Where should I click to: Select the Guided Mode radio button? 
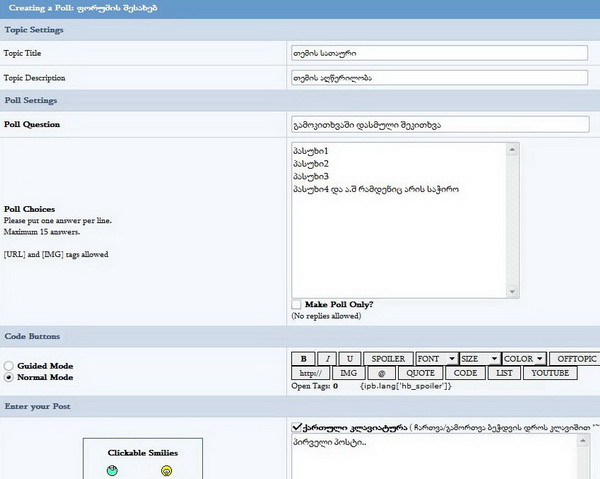pyautogui.click(x=9, y=366)
